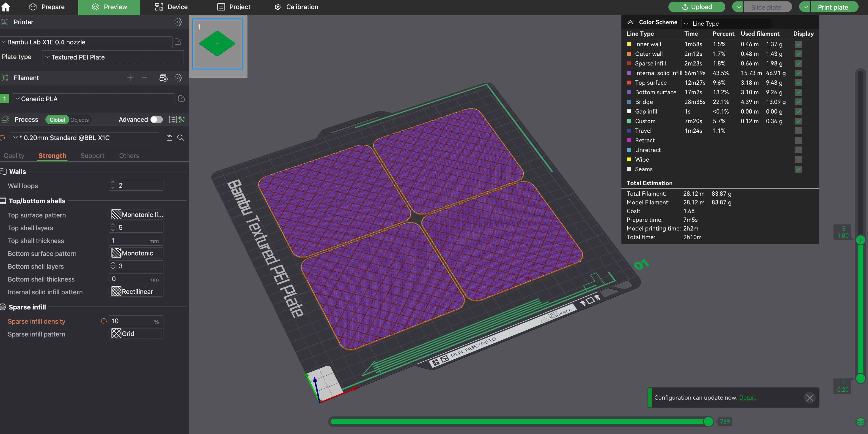Add a new filament with the plus icon
The width and height of the screenshot is (868, 434).
tap(130, 78)
